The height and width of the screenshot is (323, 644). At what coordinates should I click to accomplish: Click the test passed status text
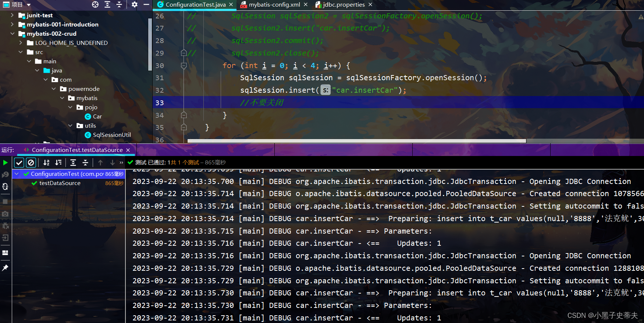coord(181,162)
